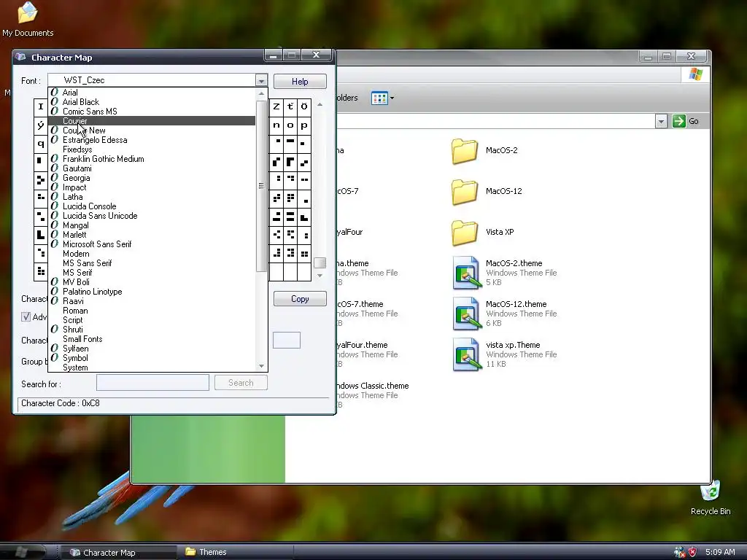Viewport: 747px width, 560px height.
Task: Click inside the Search for field
Action: (152, 382)
